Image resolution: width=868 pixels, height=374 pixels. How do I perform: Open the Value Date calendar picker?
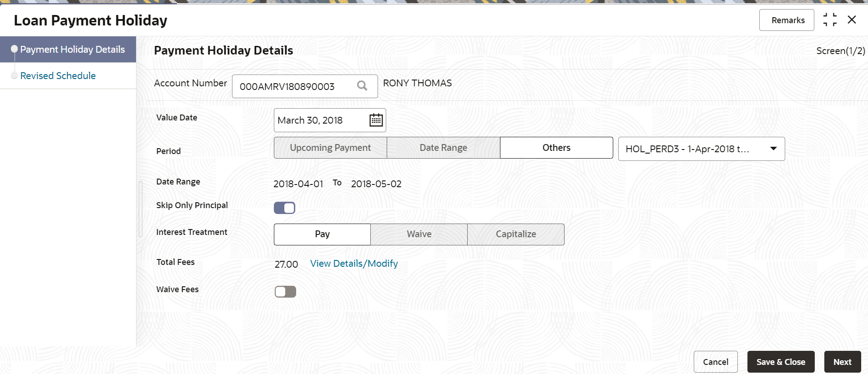[x=376, y=120]
